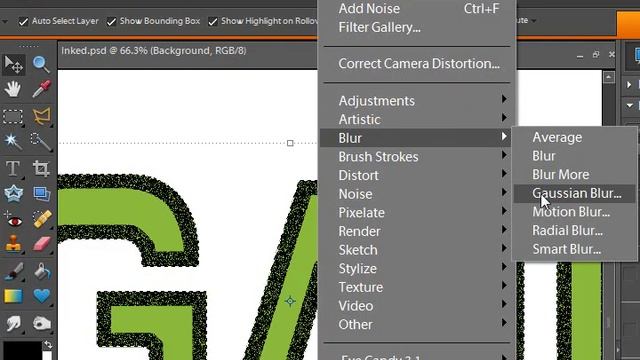This screenshot has height=360, width=640.
Task: Expand the Stylize filter submenu
Action: click(x=417, y=269)
